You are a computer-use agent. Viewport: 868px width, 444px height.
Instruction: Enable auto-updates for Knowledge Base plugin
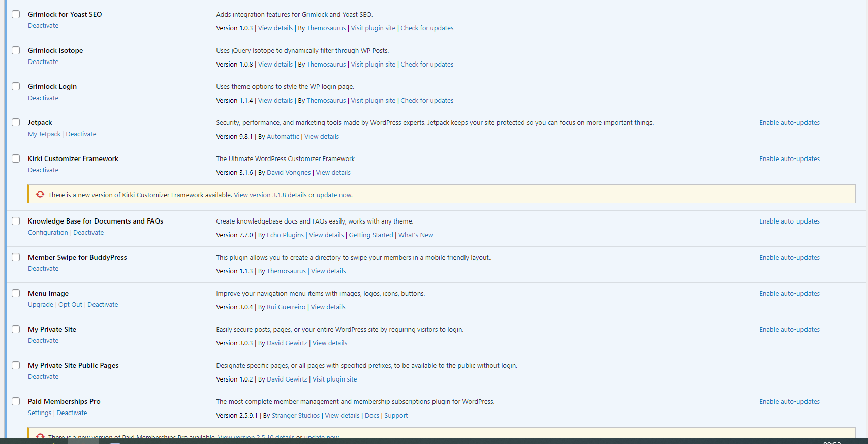click(789, 221)
